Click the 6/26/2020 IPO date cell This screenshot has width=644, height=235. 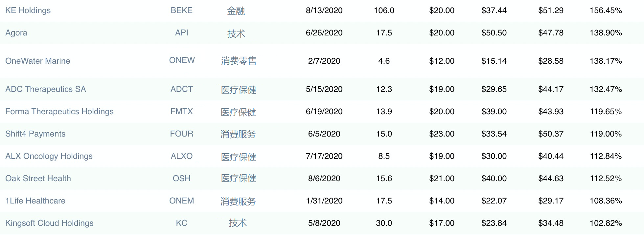(324, 33)
